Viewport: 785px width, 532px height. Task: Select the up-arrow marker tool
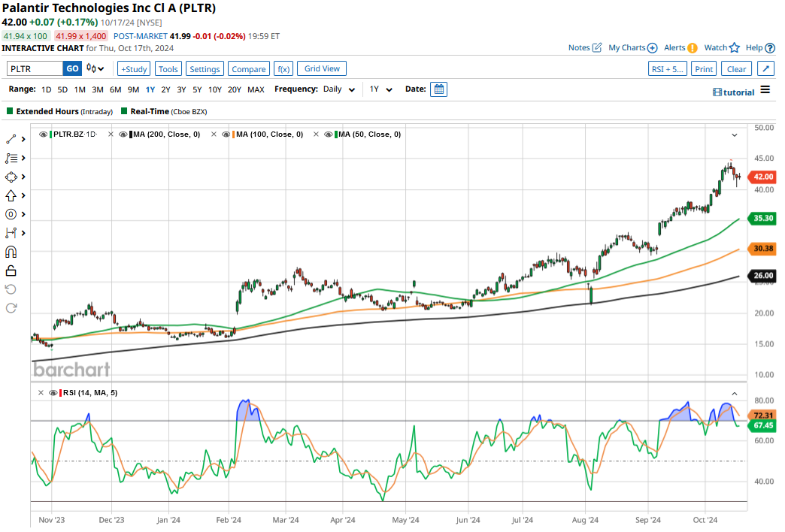(11, 196)
